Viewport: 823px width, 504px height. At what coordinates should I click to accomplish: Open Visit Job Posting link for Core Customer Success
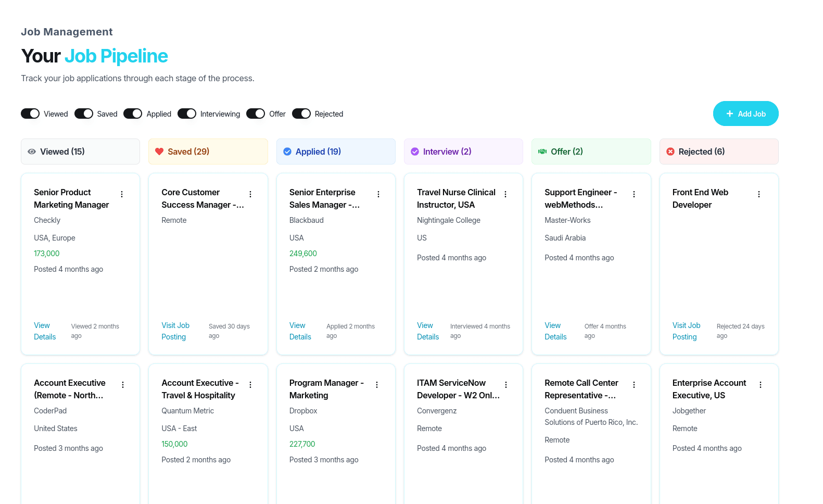175,331
